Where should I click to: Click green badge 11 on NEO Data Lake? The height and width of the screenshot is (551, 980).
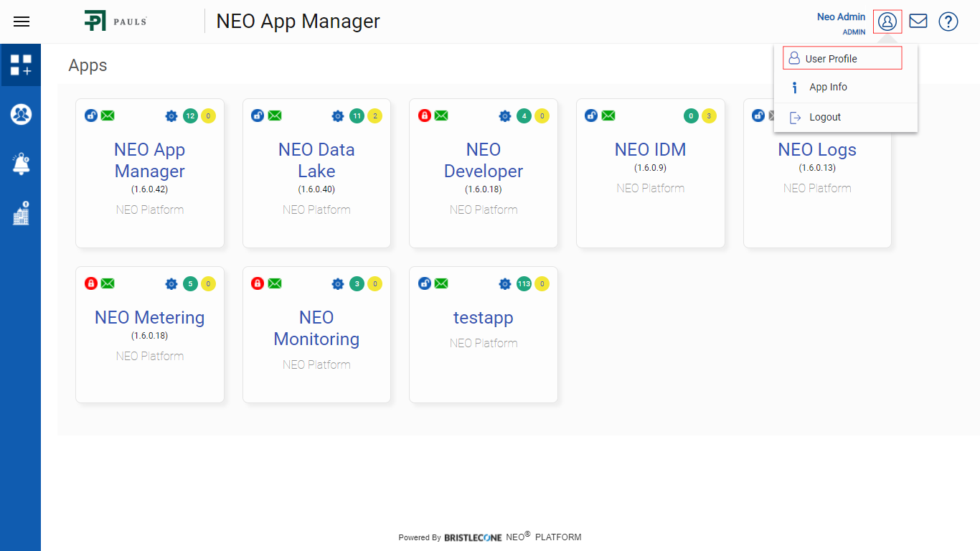click(357, 116)
